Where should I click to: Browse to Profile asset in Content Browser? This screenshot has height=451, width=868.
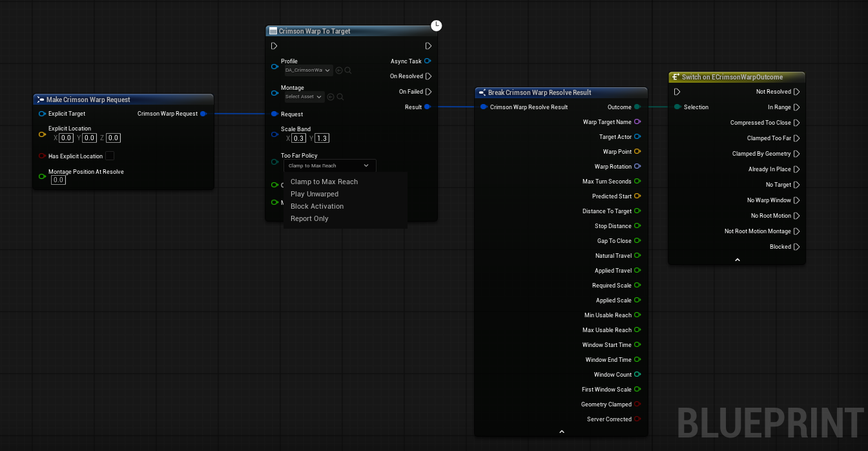(348, 70)
